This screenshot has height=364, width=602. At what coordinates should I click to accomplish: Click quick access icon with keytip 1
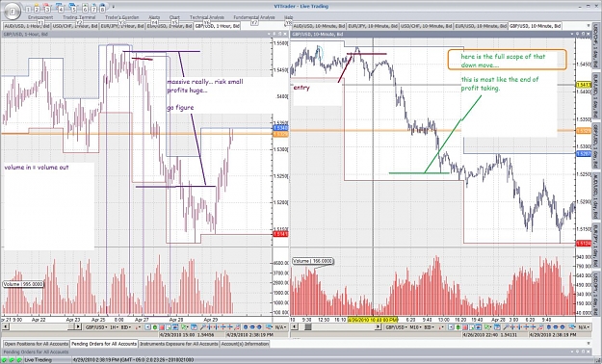coord(28,9)
